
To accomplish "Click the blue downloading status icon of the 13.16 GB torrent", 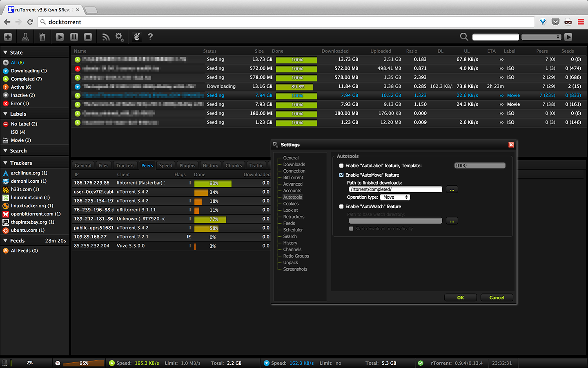I will point(78,86).
